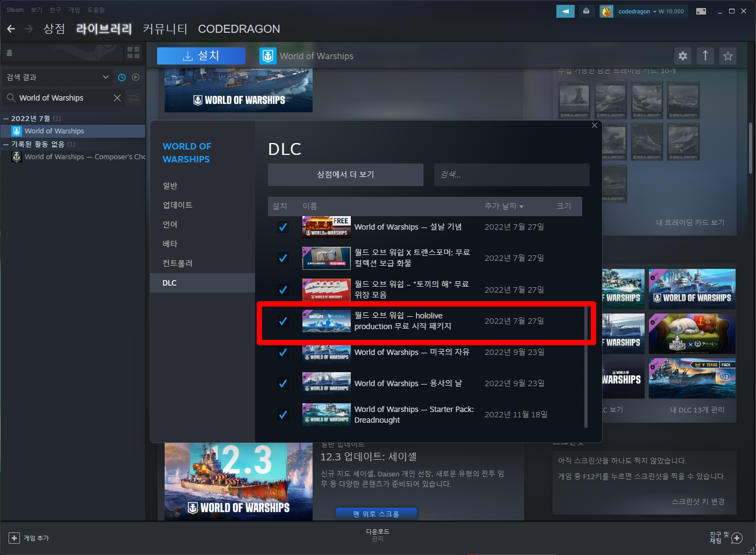
Task: Open the 게임 menu
Action: coord(74,10)
